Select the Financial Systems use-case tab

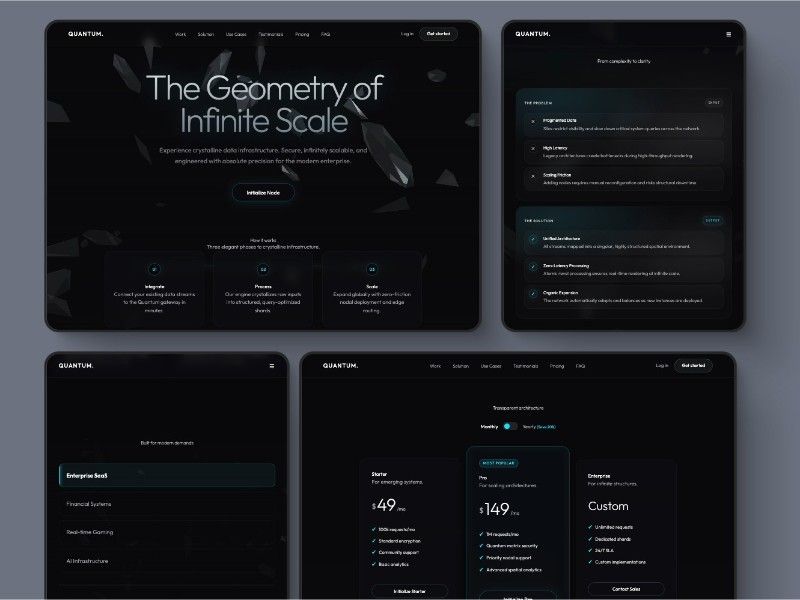click(x=167, y=504)
